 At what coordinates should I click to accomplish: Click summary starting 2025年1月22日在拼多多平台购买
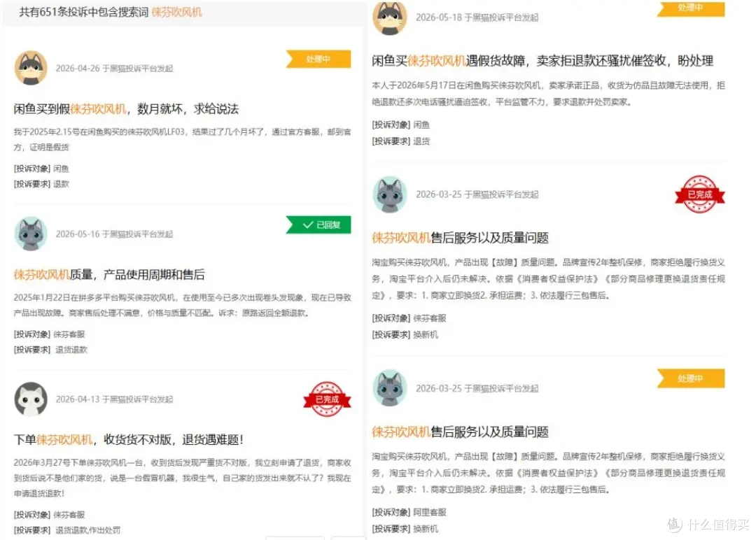(x=182, y=305)
